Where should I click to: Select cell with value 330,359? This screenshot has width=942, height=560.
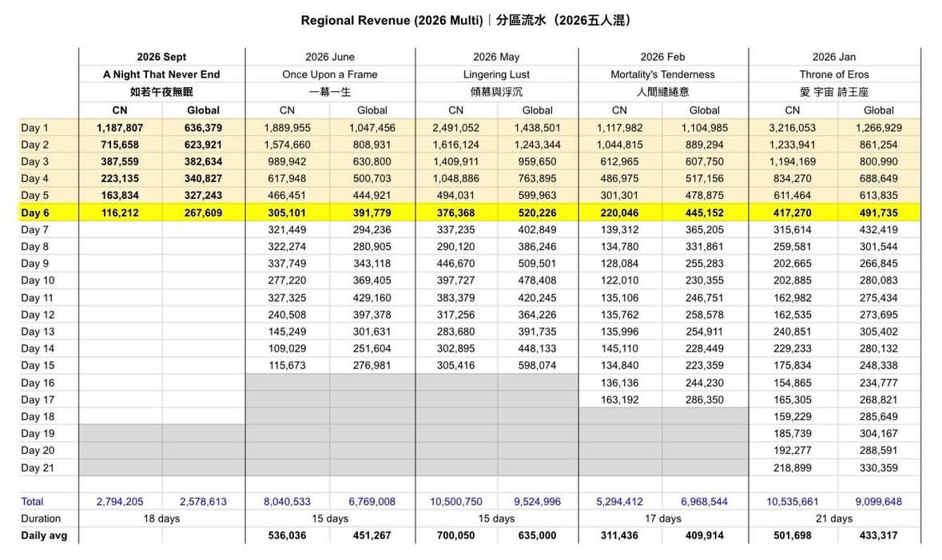tap(878, 468)
